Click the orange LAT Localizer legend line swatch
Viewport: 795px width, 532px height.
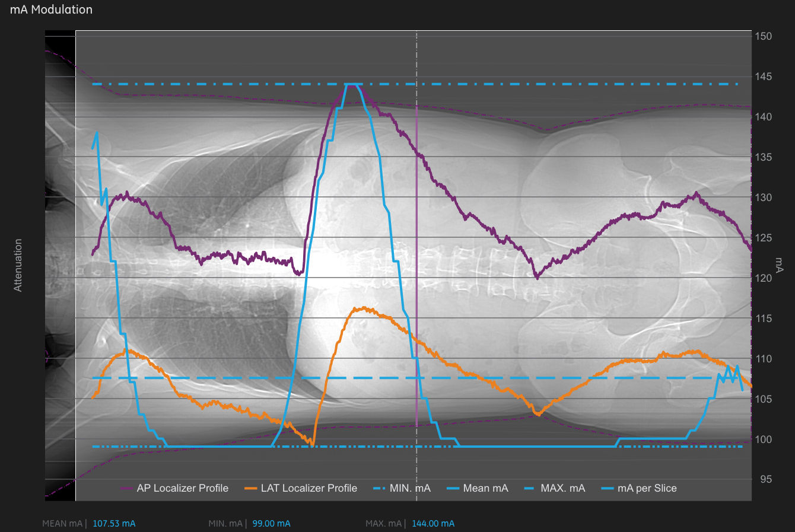coord(251,489)
